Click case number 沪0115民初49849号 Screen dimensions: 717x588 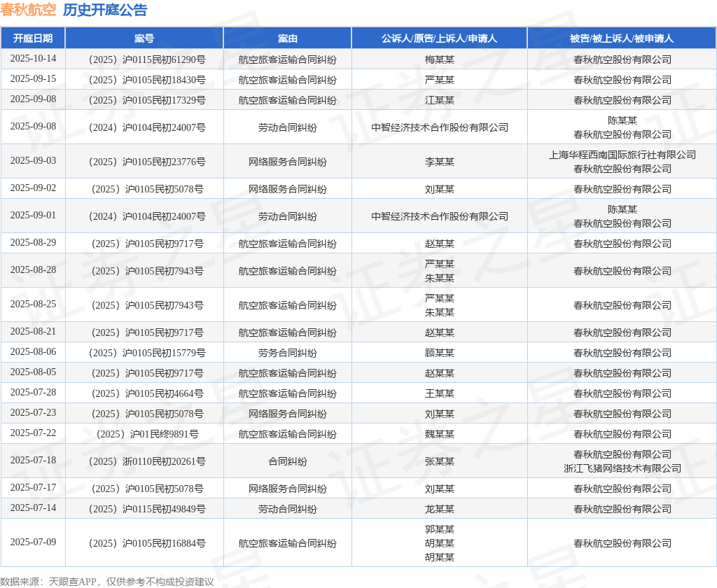point(147,509)
